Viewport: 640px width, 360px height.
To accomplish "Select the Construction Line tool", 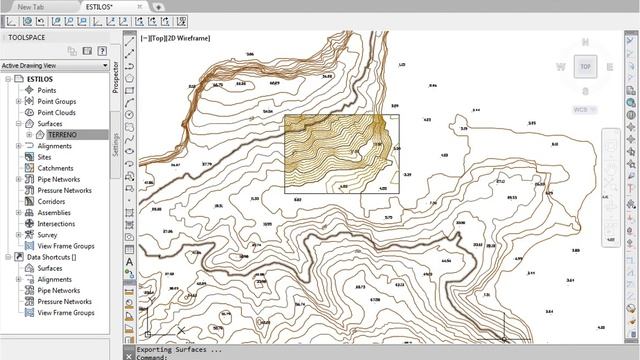I will click(129, 54).
